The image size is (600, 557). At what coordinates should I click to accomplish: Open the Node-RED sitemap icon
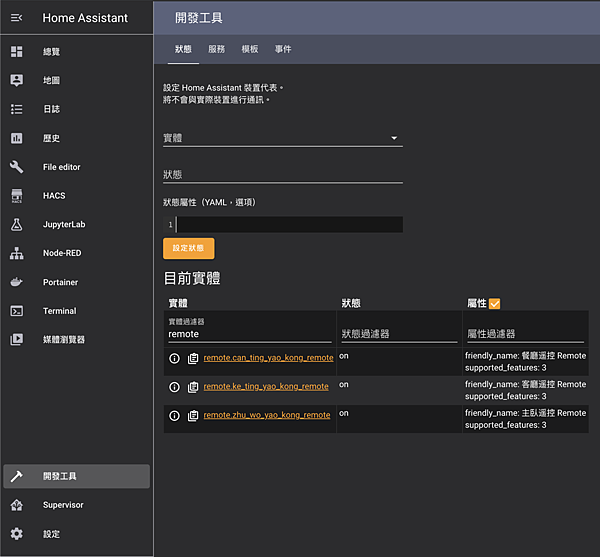16,253
